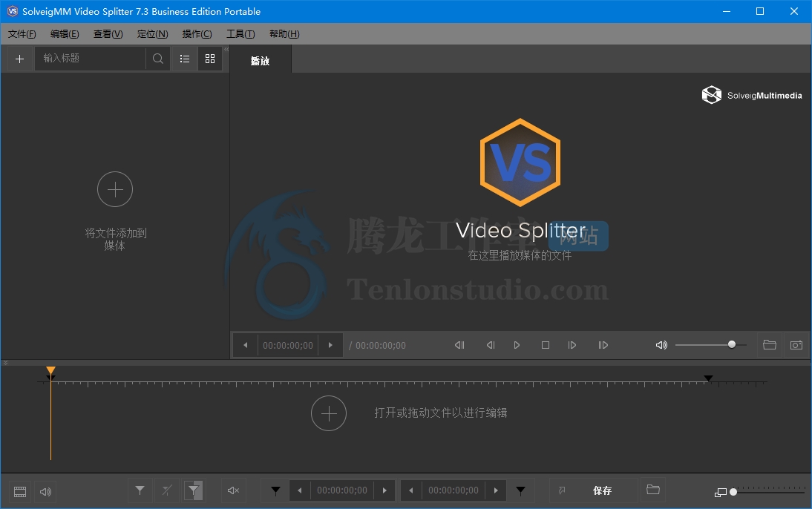The width and height of the screenshot is (812, 509).
Task: Toggle audio waveform display in bottom toolbar
Action: tap(45, 491)
